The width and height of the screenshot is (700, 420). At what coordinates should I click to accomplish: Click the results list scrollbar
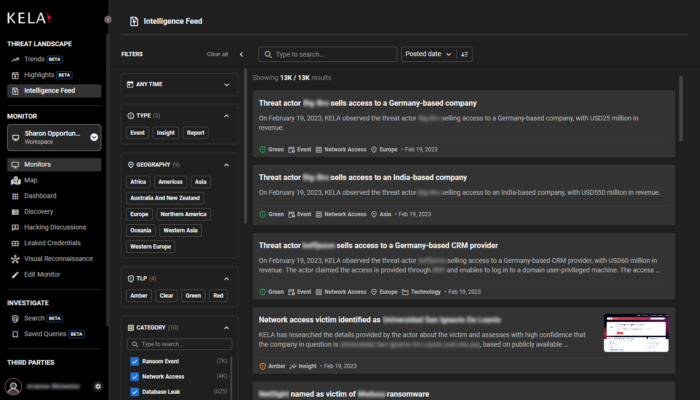coord(681,109)
